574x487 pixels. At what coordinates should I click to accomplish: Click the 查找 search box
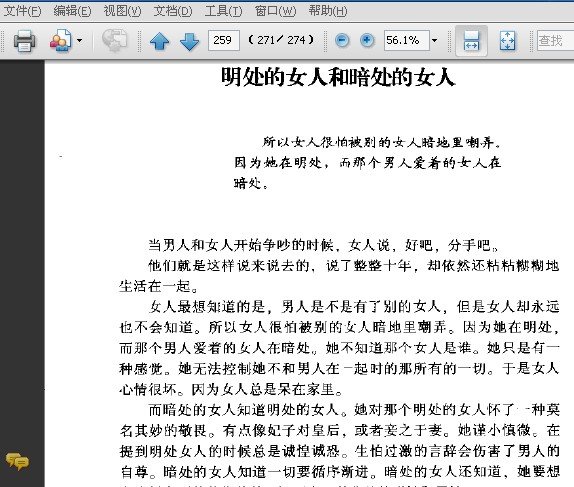[555, 40]
